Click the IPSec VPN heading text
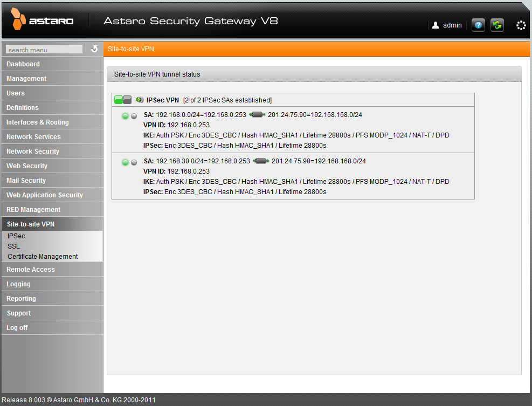Screen dimensions: 532x406 coord(163,100)
